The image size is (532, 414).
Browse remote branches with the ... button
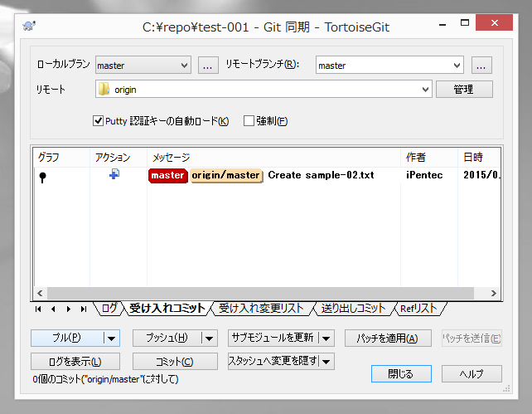pos(481,65)
